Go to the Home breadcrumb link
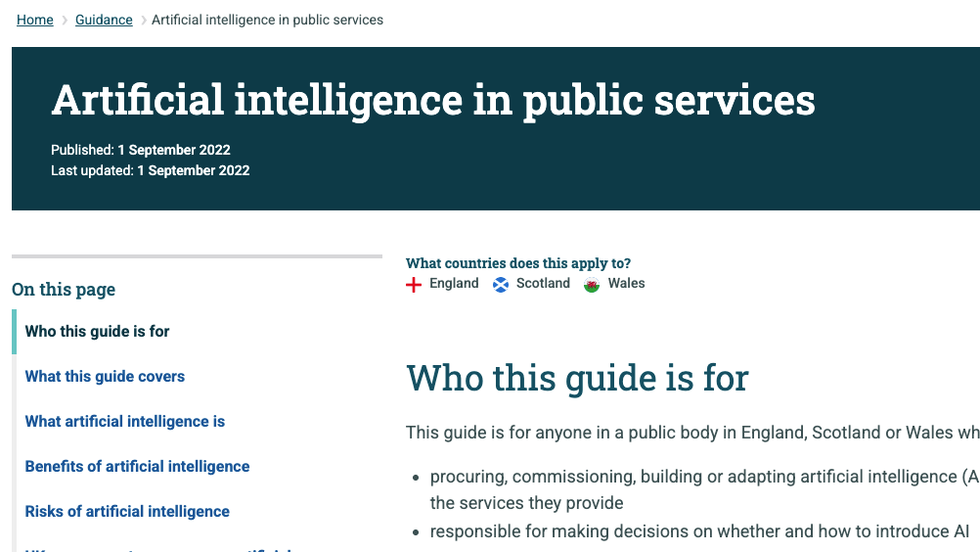 pos(35,20)
